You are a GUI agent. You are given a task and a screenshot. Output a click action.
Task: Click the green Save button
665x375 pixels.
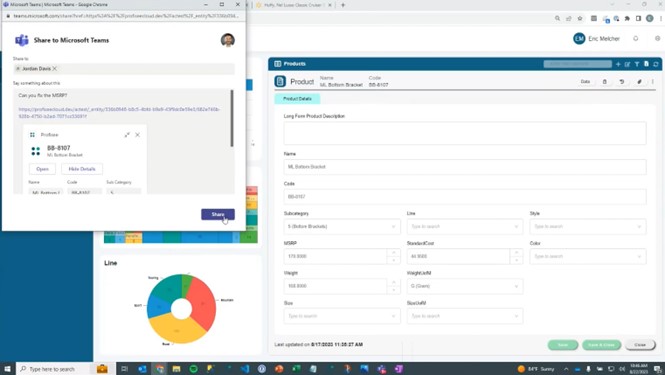pos(563,345)
